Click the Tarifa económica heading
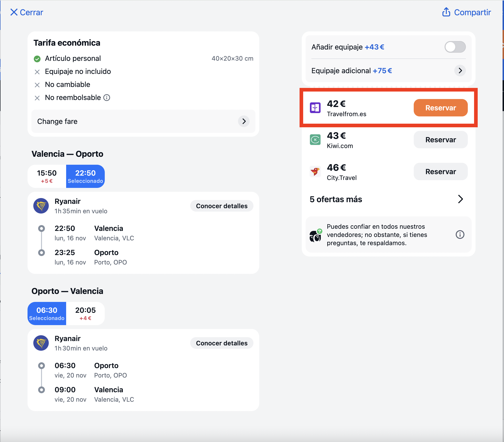Screen dimensions: 504x442 [67, 43]
